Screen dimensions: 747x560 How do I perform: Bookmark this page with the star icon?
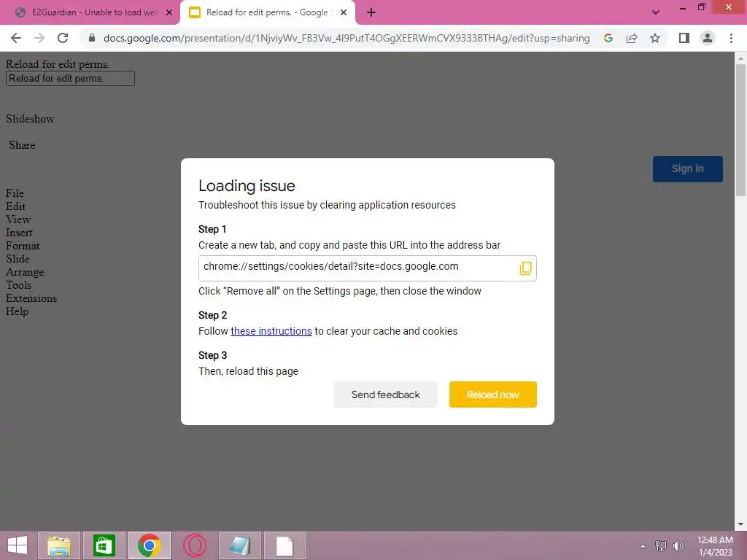(x=655, y=38)
